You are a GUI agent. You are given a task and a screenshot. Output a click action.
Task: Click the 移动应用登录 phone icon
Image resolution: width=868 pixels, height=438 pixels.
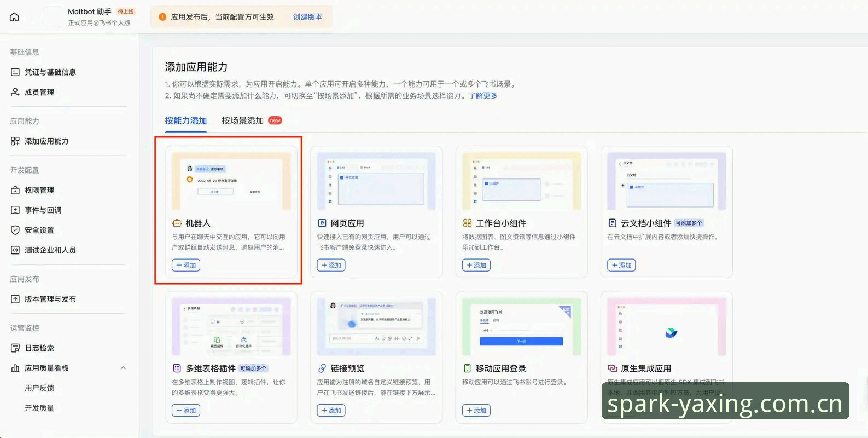467,368
